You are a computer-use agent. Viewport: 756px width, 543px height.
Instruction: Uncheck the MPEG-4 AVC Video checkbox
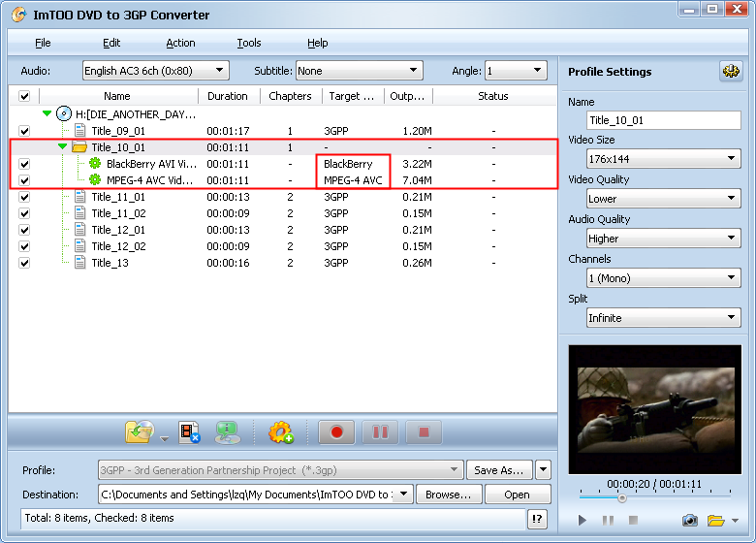click(x=24, y=180)
